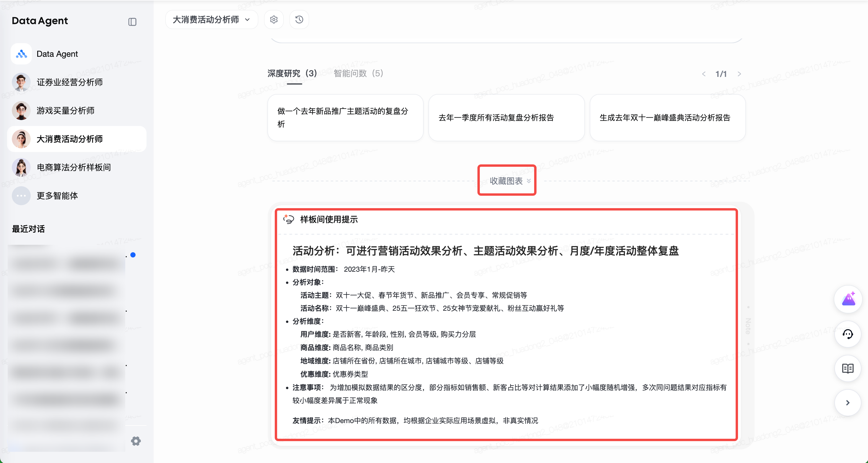This screenshot has height=463, width=868.
Task: Open the documentation book icon
Action: [x=848, y=368]
